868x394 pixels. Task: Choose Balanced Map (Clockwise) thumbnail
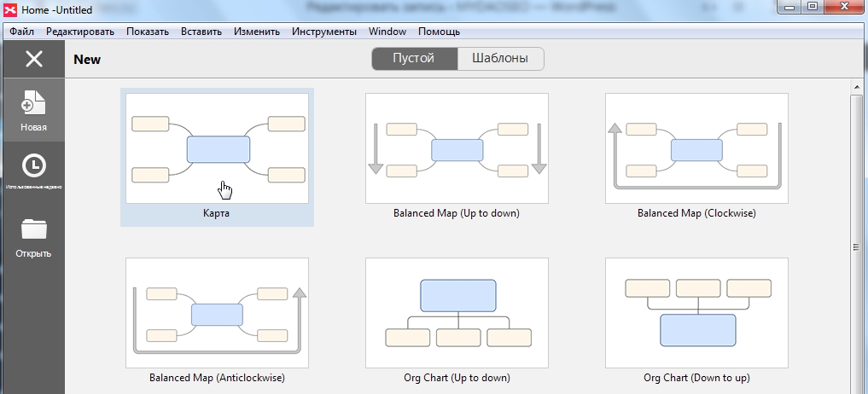(696, 148)
